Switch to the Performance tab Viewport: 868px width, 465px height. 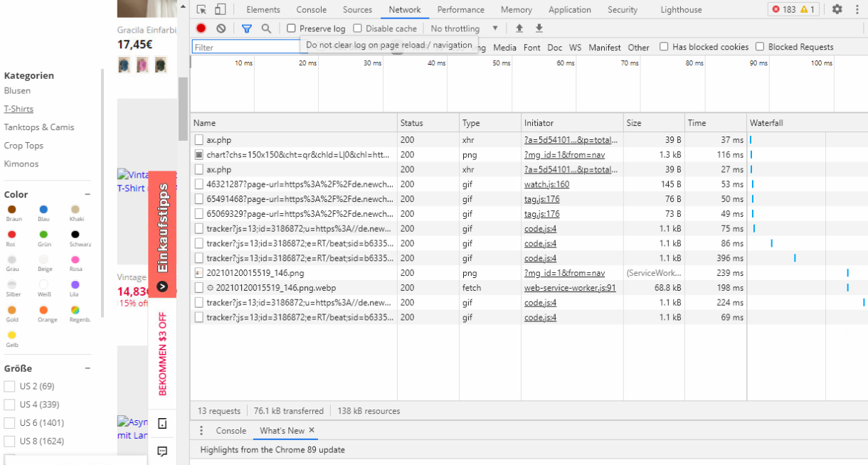click(461, 10)
